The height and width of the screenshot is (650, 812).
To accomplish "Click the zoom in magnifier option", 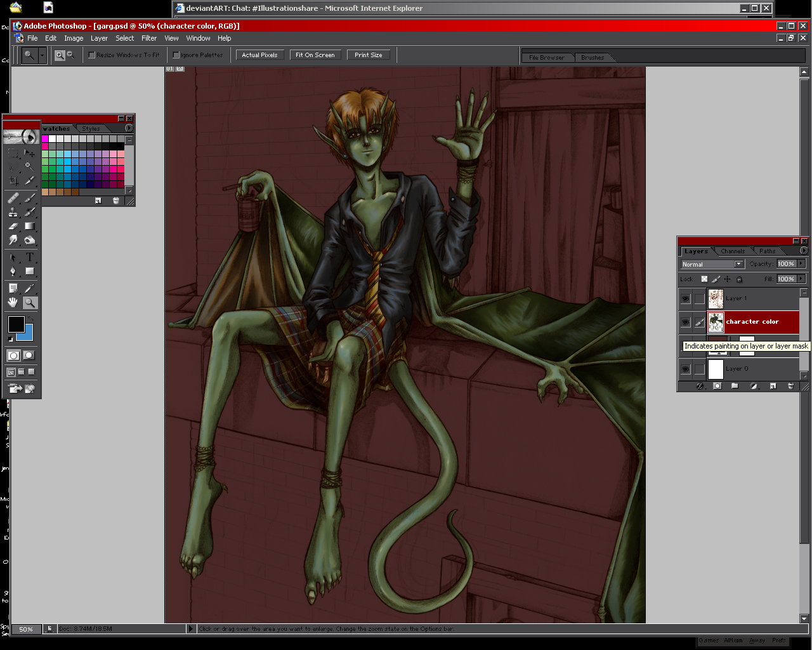I will coord(60,55).
